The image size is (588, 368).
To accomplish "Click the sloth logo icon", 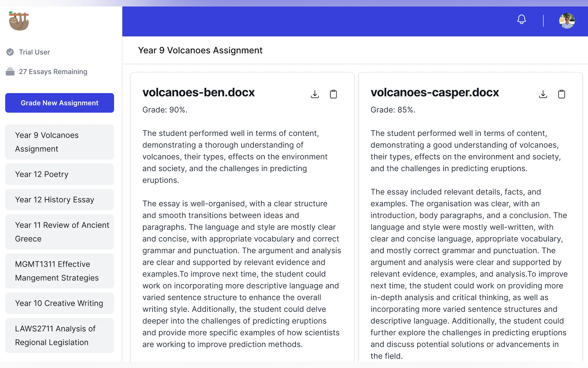I will click(x=19, y=21).
